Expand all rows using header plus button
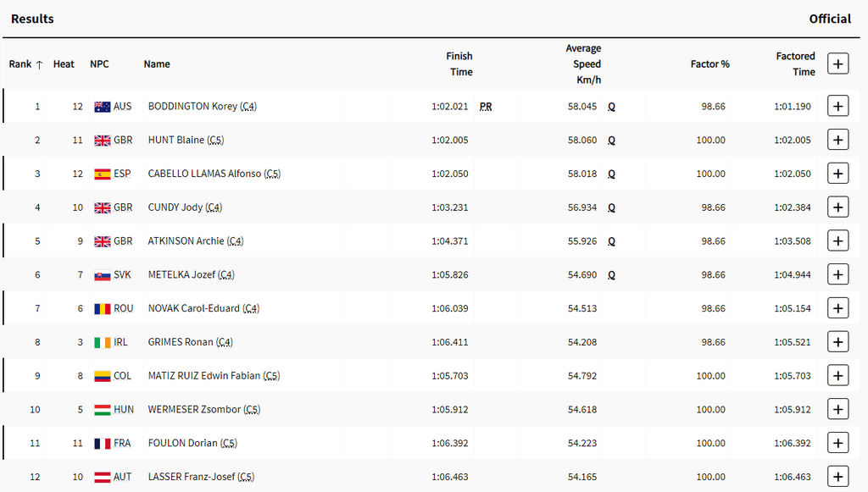The height and width of the screenshot is (492, 868). pos(837,64)
